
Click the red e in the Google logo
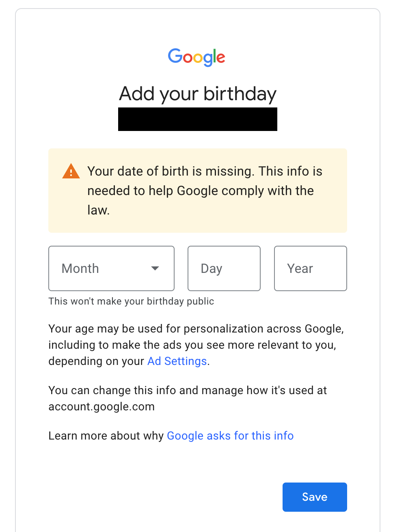(x=221, y=59)
